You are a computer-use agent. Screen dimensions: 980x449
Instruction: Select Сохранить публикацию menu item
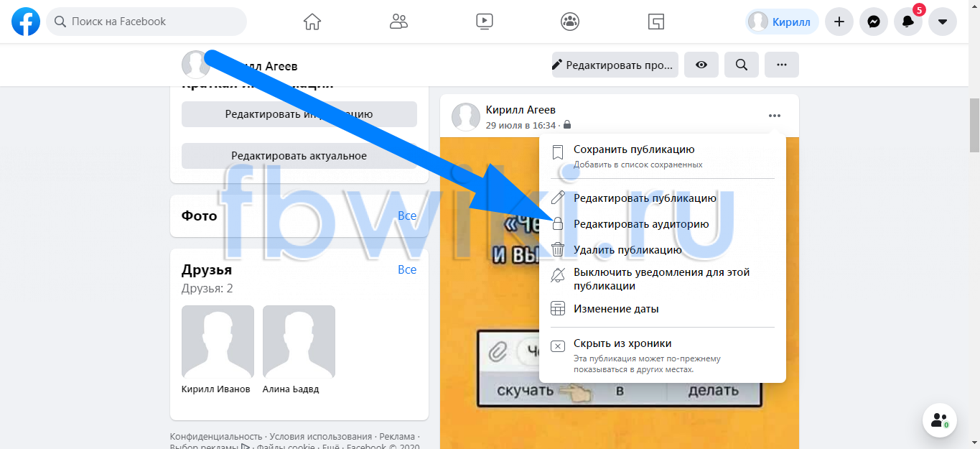663,156
